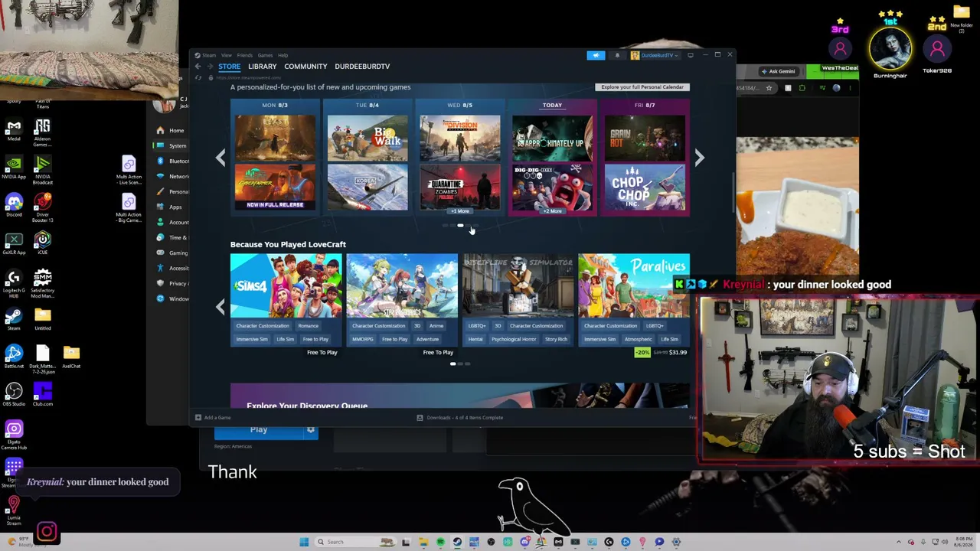Image resolution: width=980 pixels, height=551 pixels.
Task: Open the Discord desktop shortcut
Action: coord(14,205)
